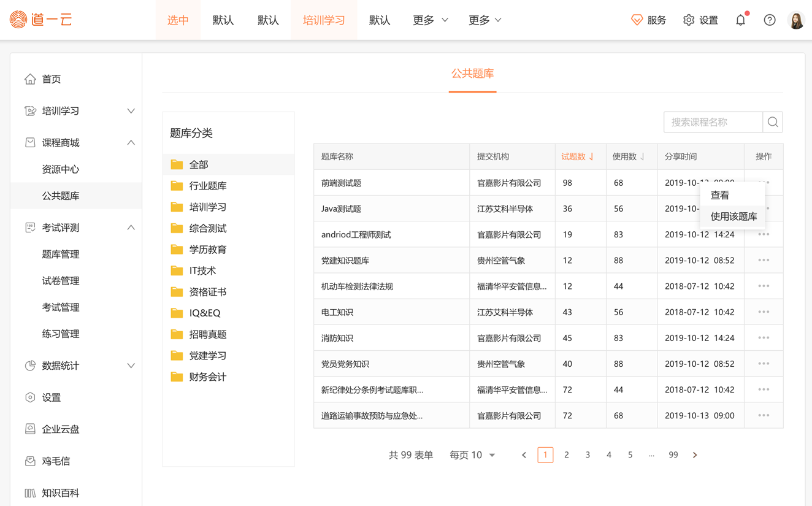Open more actions for 党建知识题库 row
Image resolution: width=812 pixels, height=506 pixels.
pyautogui.click(x=764, y=260)
